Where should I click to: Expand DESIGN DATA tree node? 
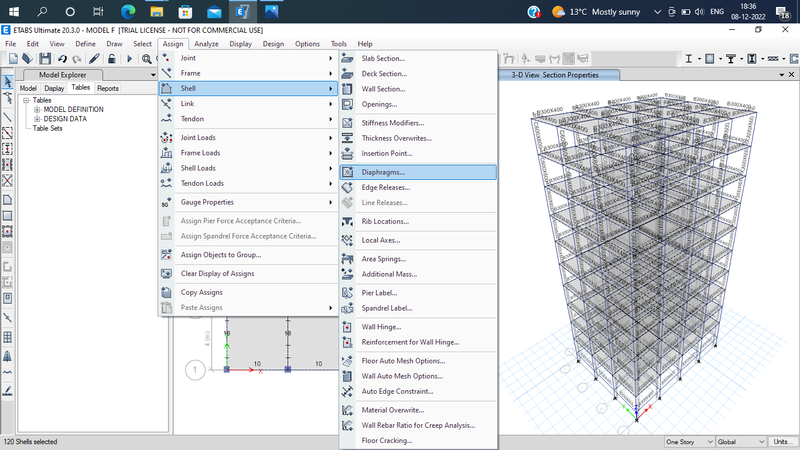click(37, 119)
